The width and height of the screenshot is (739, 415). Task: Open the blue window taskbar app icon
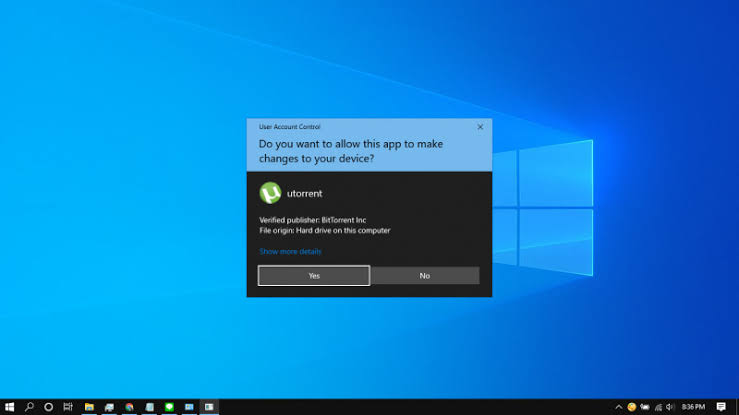(189, 407)
